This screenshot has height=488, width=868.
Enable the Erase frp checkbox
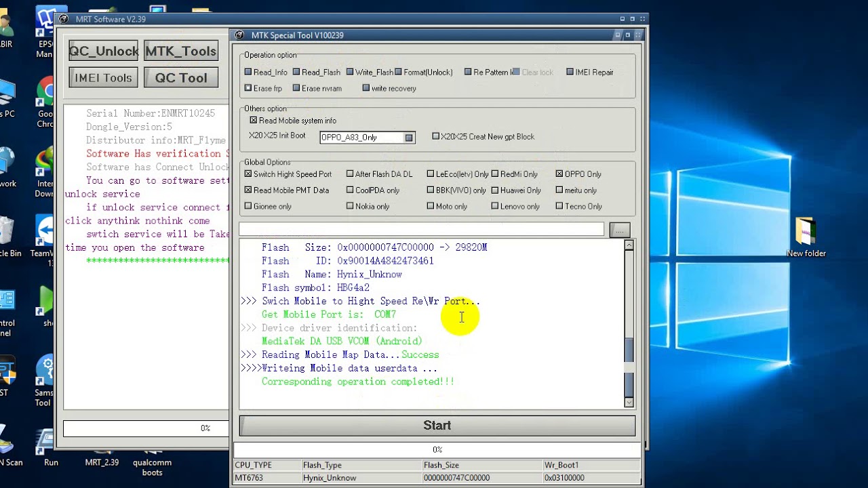click(248, 88)
